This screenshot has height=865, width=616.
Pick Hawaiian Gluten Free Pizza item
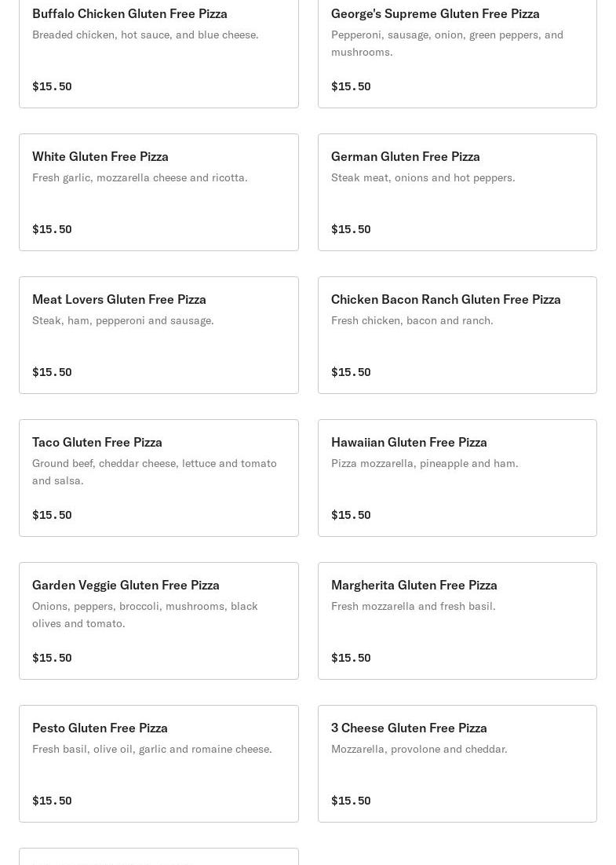point(457,478)
